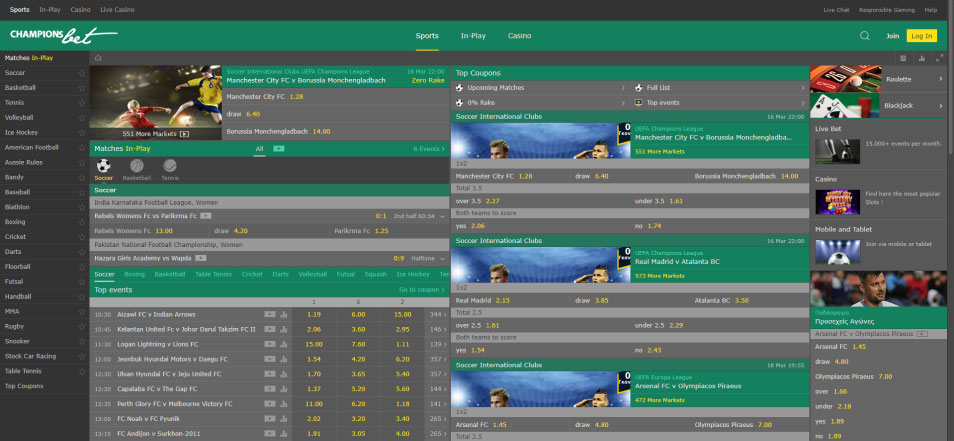Image resolution: width=954 pixels, height=441 pixels.
Task: Select over 3.5 odds 2.27
Action: [493, 201]
